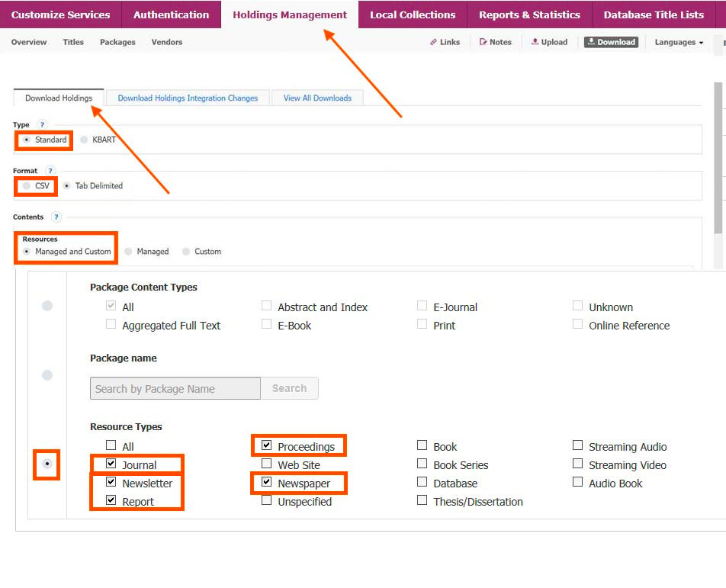The image size is (726, 588).
Task: Select Managed and Custom resources
Action: tap(27, 252)
